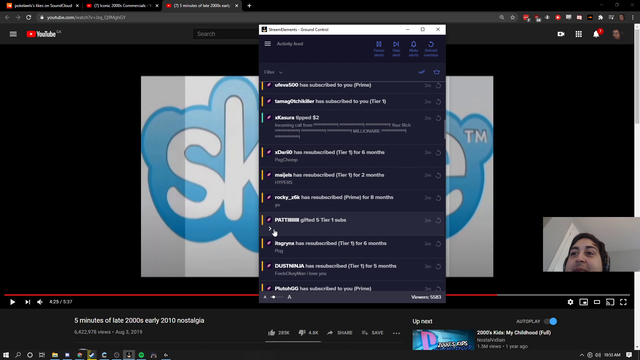Open the Chrome extensions puzzle icon

coord(600,18)
